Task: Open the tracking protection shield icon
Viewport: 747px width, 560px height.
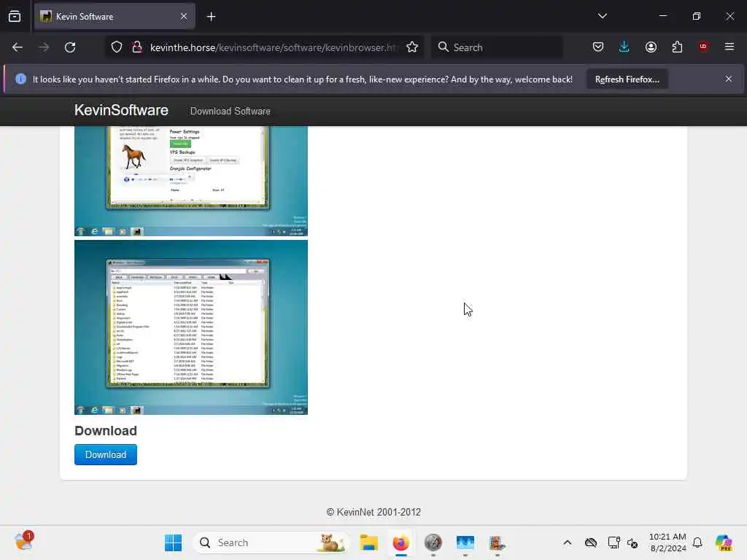Action: click(x=117, y=47)
